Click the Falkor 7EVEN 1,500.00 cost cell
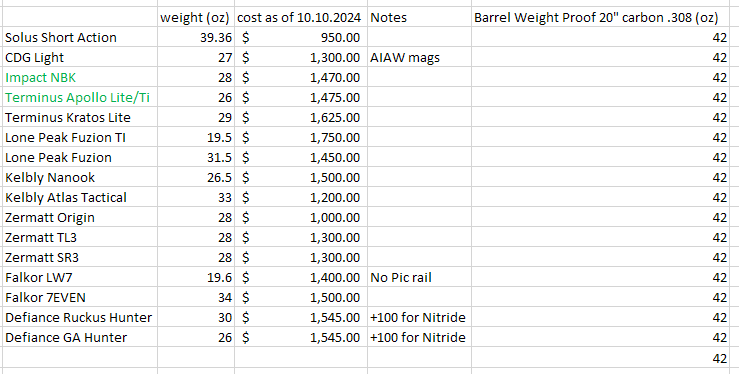 click(x=301, y=297)
